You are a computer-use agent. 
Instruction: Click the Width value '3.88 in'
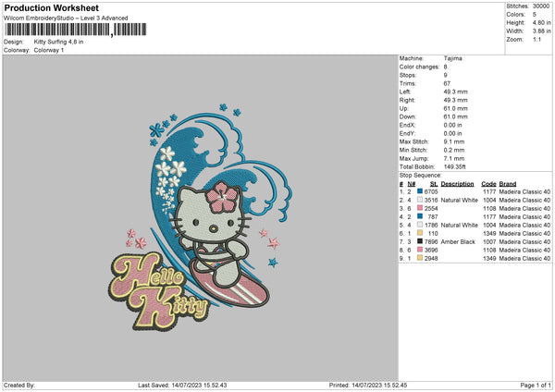[x=541, y=31]
